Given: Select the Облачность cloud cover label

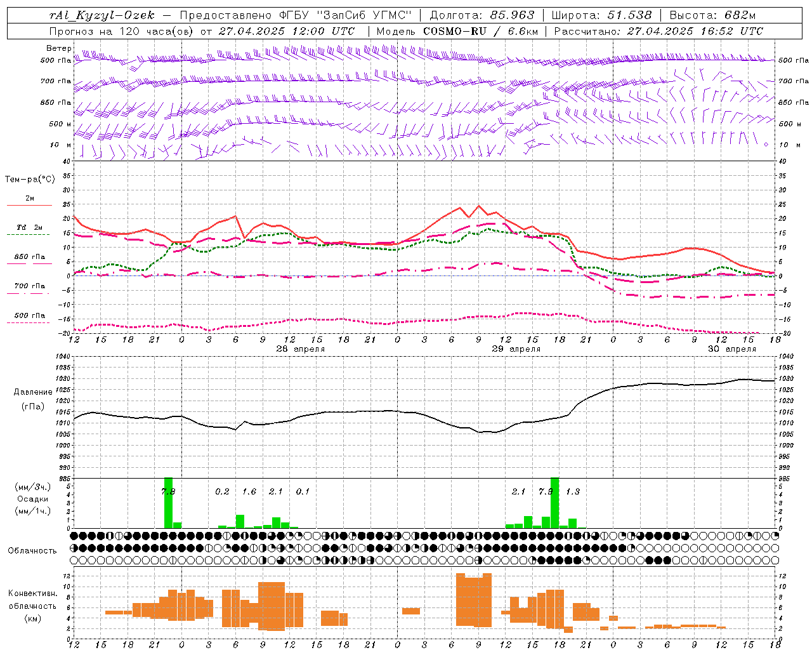Looking at the screenshot, I should click(x=32, y=550).
